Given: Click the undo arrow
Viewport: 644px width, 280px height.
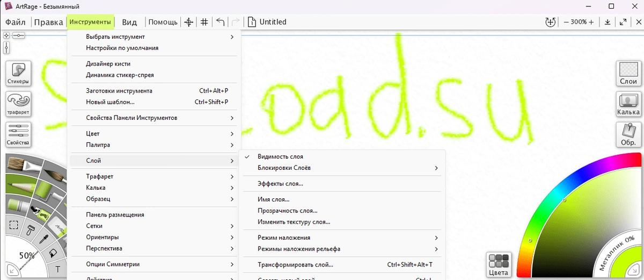Looking at the screenshot, I should point(220,22).
